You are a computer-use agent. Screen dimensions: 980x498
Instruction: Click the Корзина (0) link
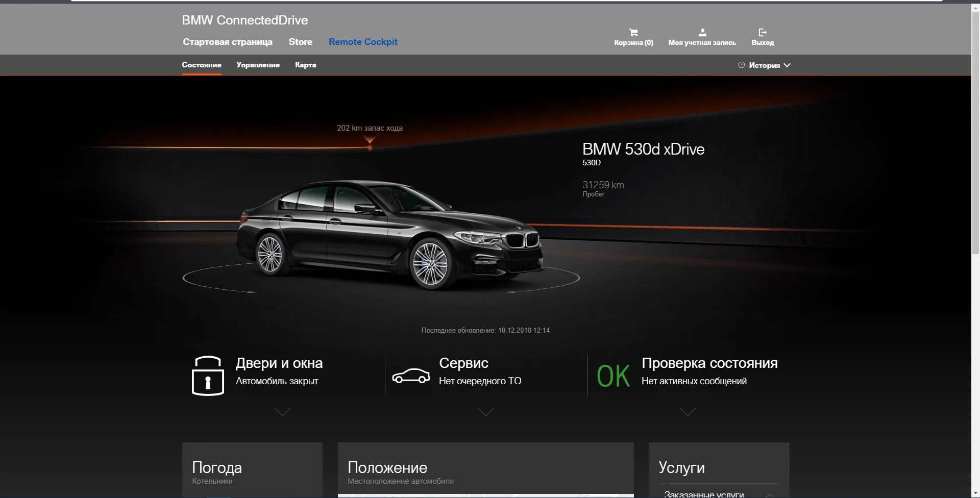pyautogui.click(x=633, y=42)
